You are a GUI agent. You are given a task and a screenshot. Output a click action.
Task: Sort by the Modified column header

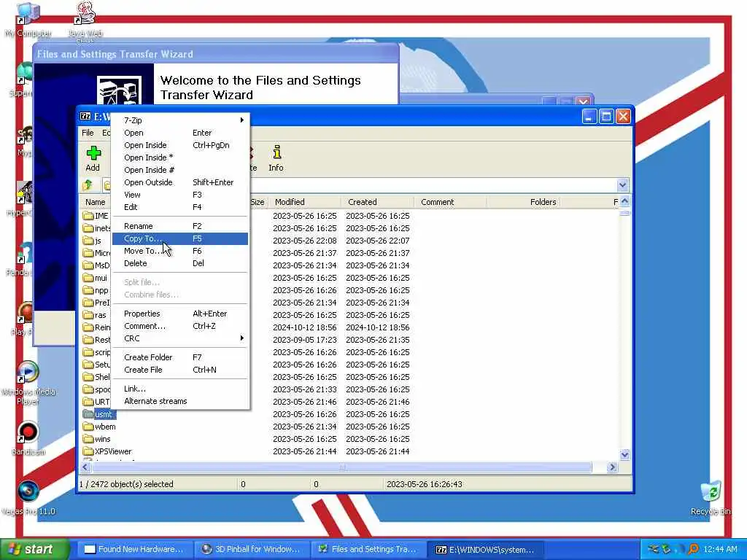[x=304, y=202]
